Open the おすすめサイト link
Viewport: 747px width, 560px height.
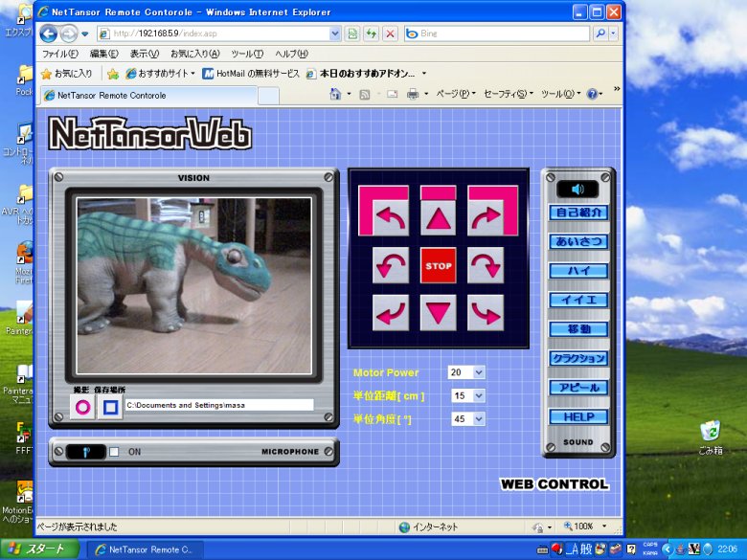(160, 74)
